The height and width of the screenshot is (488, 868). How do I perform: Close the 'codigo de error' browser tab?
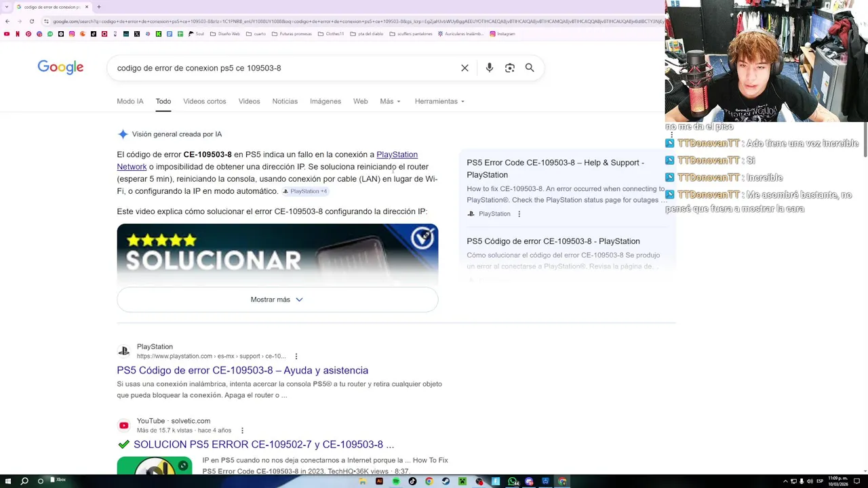pyautogui.click(x=86, y=7)
